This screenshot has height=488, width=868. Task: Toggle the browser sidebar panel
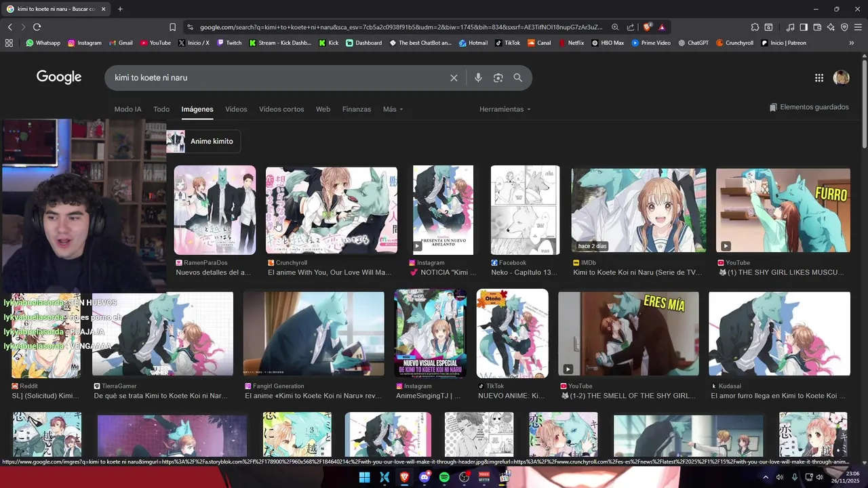pos(804,27)
